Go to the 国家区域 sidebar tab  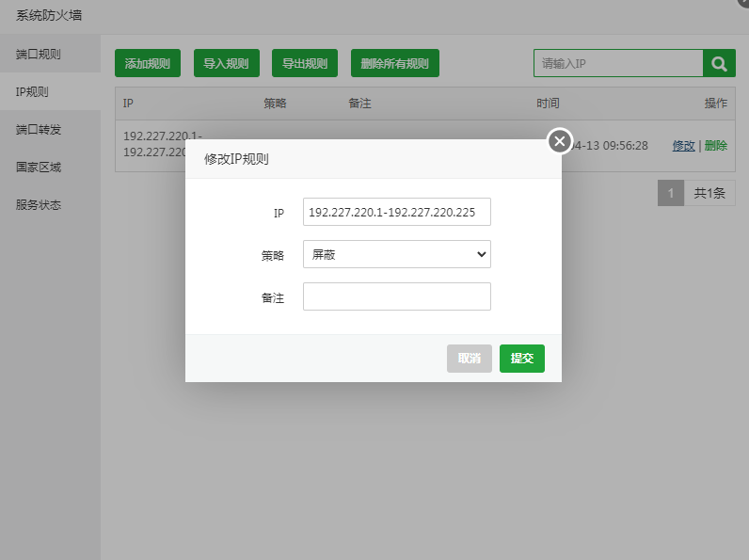39,167
